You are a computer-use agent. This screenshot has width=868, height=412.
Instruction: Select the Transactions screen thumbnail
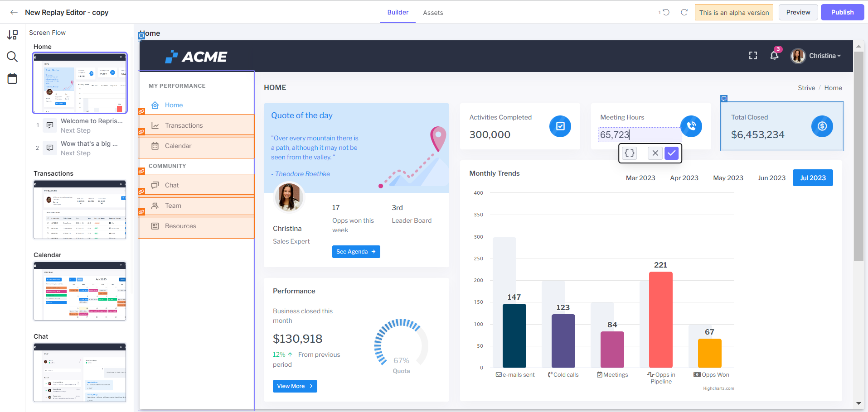pyautogui.click(x=80, y=210)
